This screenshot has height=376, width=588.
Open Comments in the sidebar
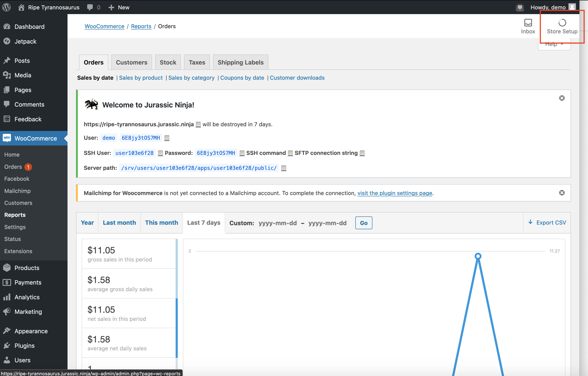[34, 104]
